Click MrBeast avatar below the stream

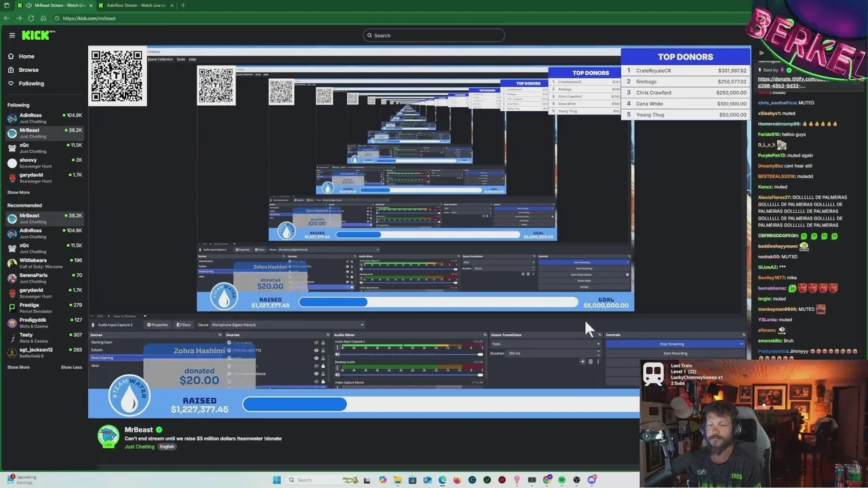[x=108, y=437]
